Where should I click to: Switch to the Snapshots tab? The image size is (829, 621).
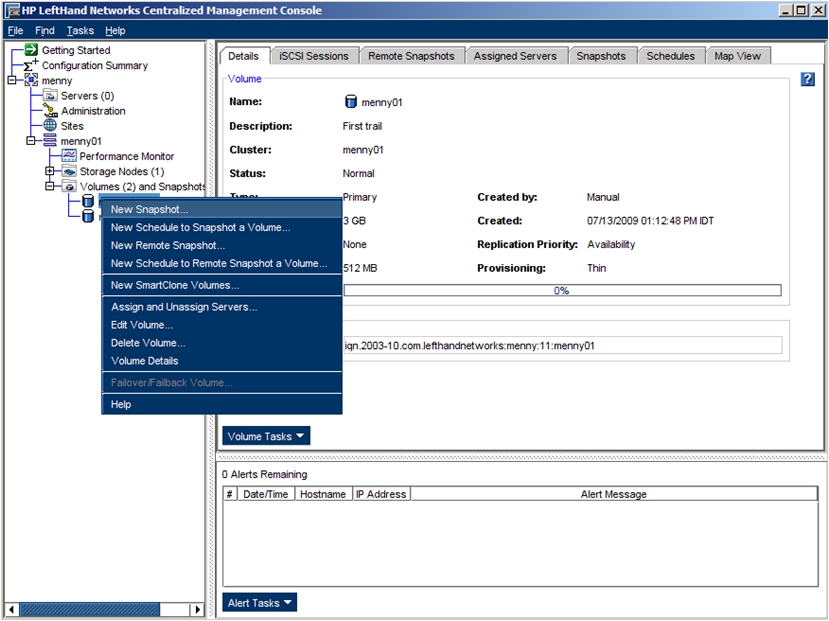(601, 56)
